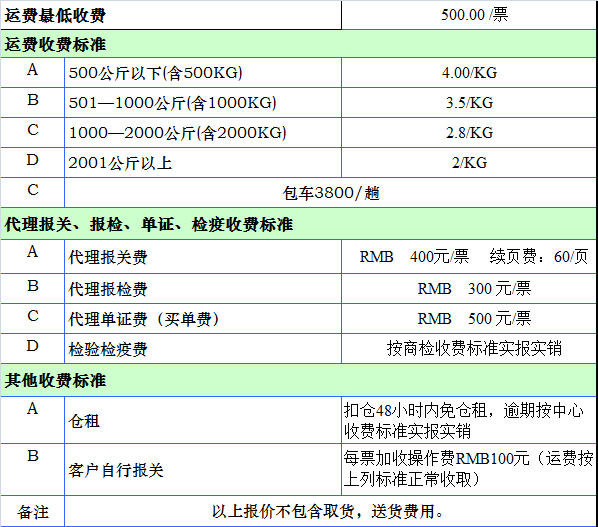
Task: Select letter 'D' beside 检验检疫费
Action: [32, 346]
